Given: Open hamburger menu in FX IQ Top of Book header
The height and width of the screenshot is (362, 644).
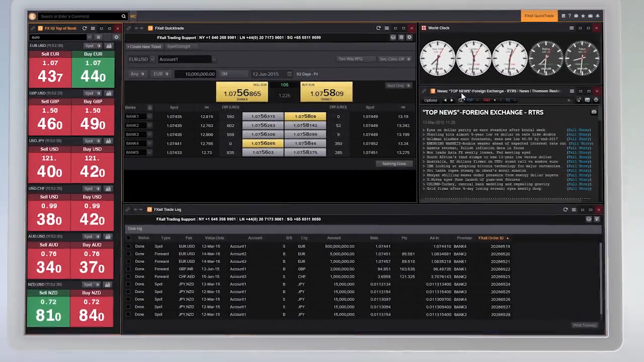Looking at the screenshot, I should click(93, 29).
